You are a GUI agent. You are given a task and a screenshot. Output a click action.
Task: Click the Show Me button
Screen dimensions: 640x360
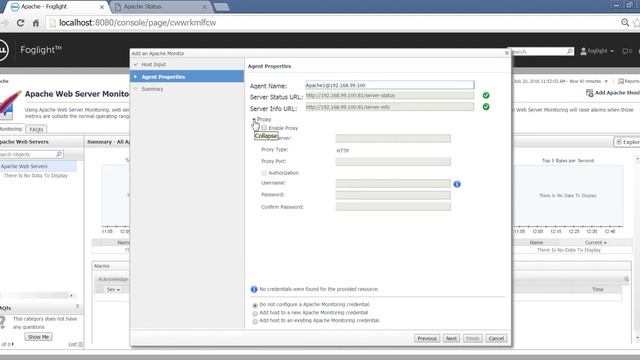[x=38, y=337]
